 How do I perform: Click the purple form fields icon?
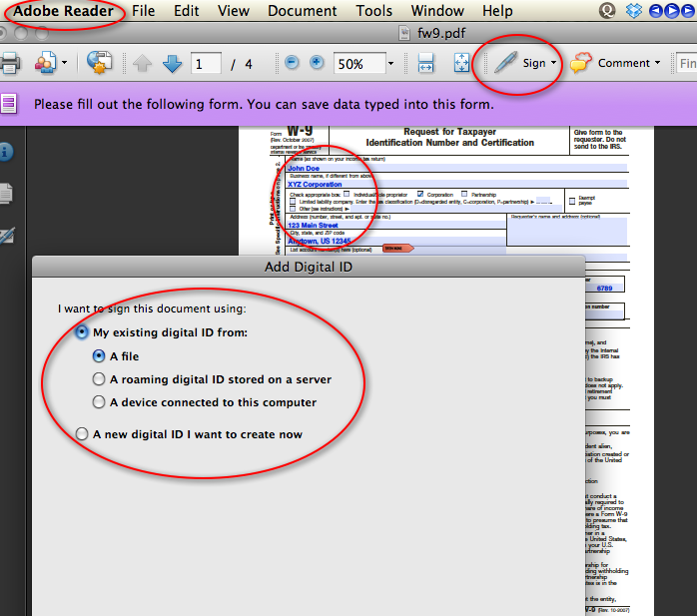(9, 104)
